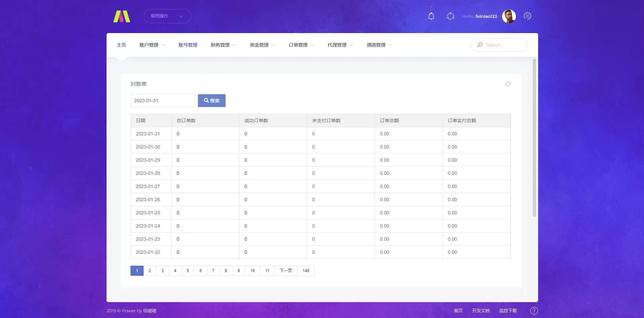
Task: Select the 账号管理 menu item
Action: pos(188,45)
